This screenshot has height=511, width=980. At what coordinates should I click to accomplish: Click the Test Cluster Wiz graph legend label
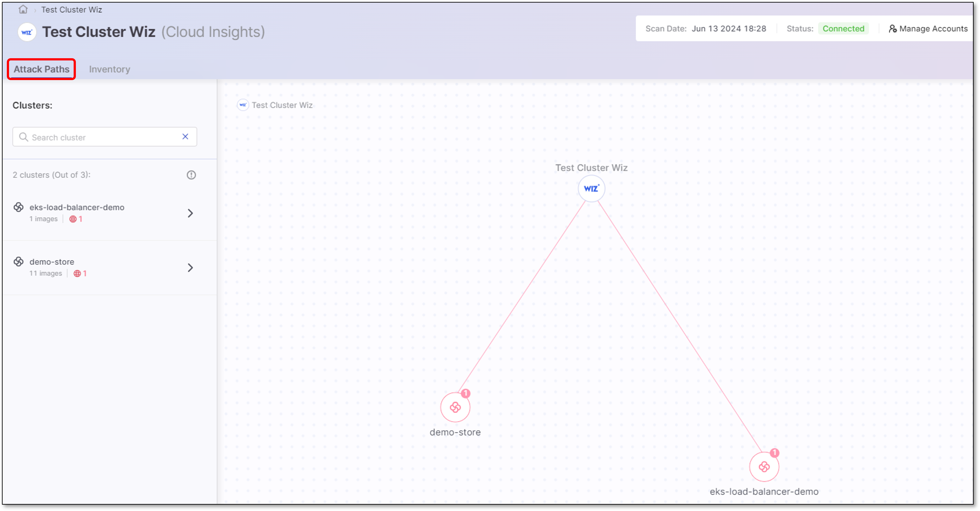tap(282, 105)
